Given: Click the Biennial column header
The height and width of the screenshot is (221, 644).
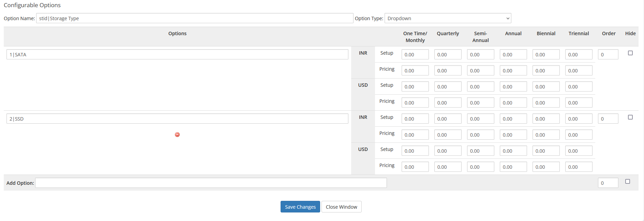Looking at the screenshot, I should tap(546, 33).
